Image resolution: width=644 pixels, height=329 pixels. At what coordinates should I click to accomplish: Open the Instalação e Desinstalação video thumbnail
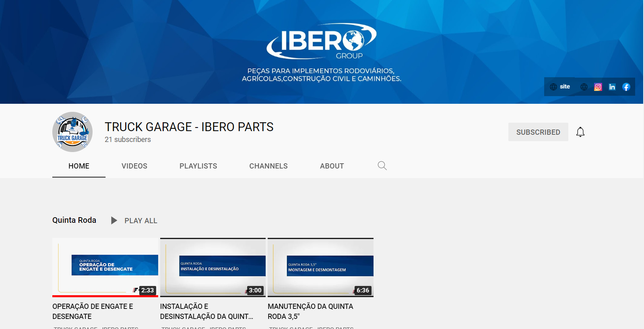tap(213, 267)
